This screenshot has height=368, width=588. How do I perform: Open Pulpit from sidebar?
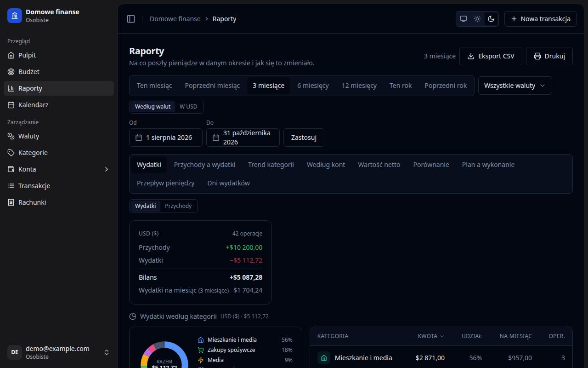(x=59, y=55)
